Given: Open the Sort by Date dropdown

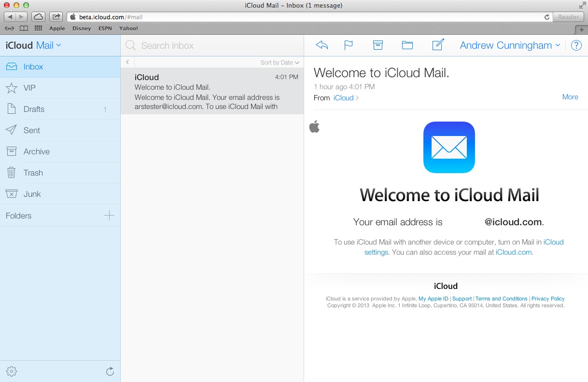Looking at the screenshot, I should coord(280,62).
